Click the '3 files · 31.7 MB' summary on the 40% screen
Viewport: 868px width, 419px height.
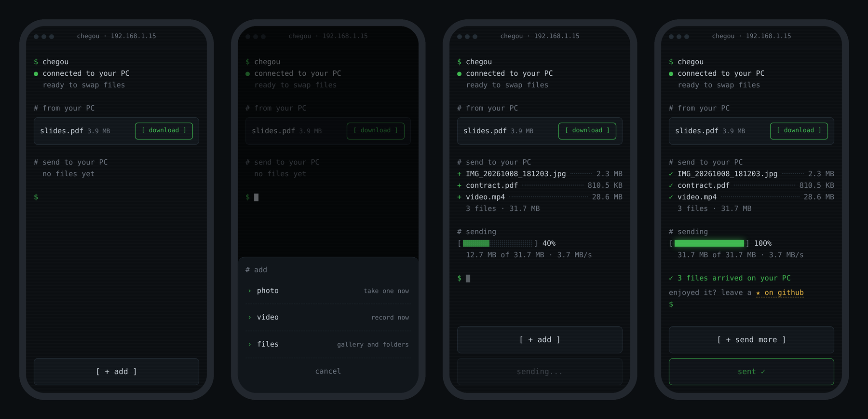(503, 209)
